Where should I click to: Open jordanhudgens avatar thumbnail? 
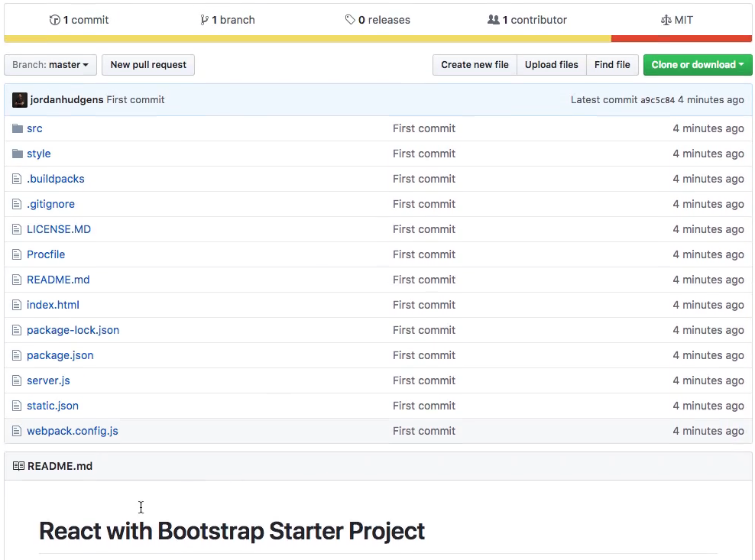point(20,99)
